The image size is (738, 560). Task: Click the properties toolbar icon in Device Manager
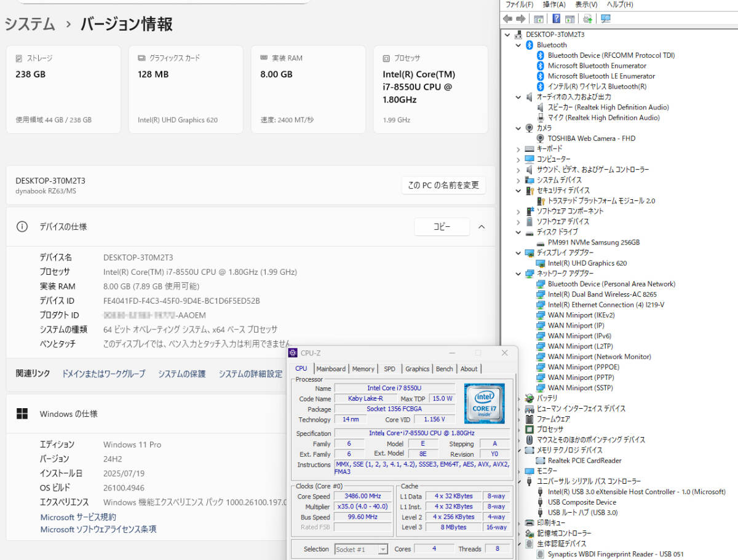569,18
